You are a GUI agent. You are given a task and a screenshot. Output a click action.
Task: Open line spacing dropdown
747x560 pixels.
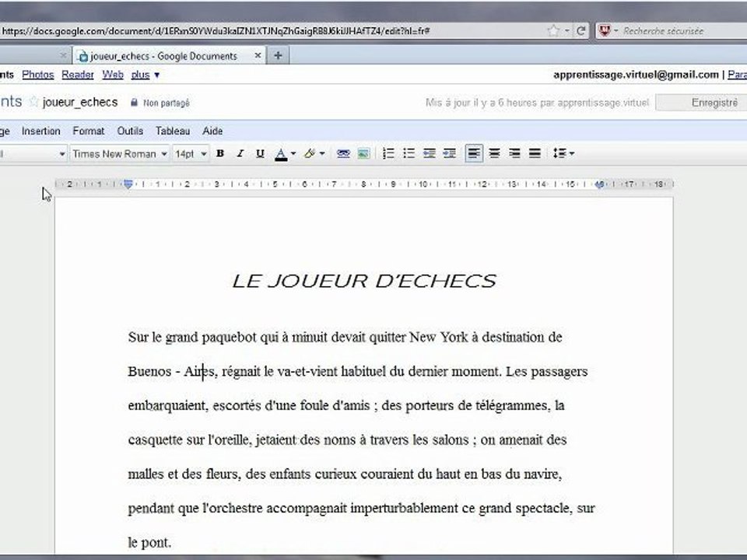click(563, 154)
